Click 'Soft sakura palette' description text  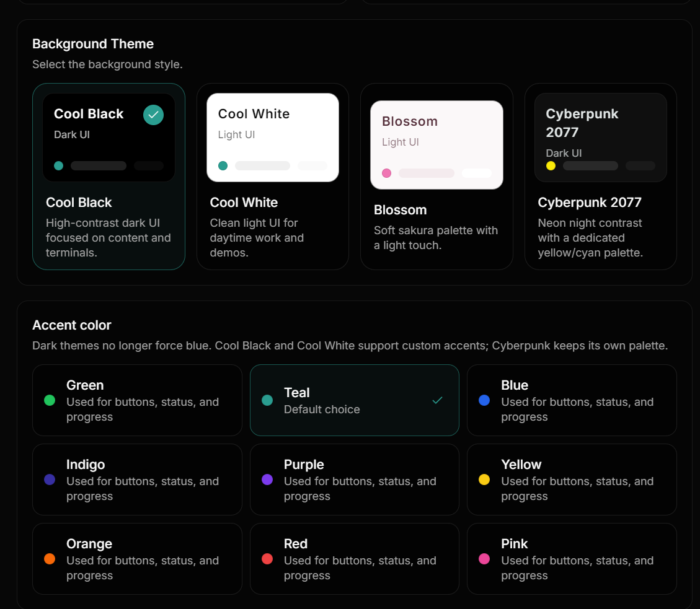(436, 238)
